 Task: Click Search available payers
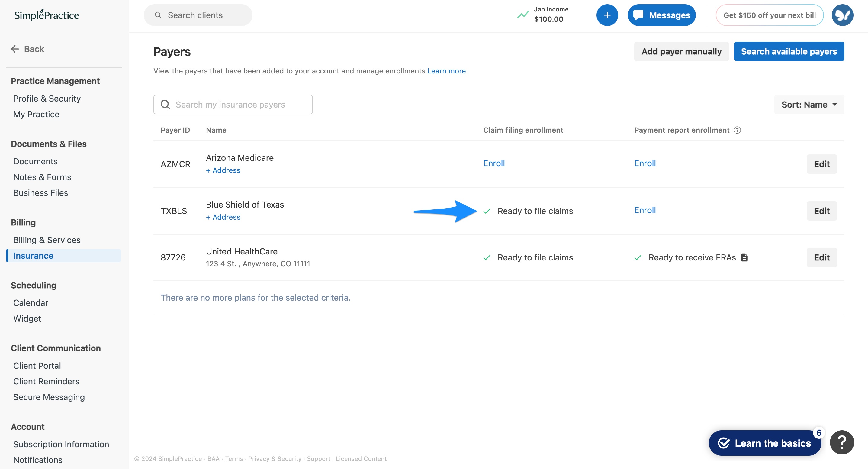coord(789,51)
